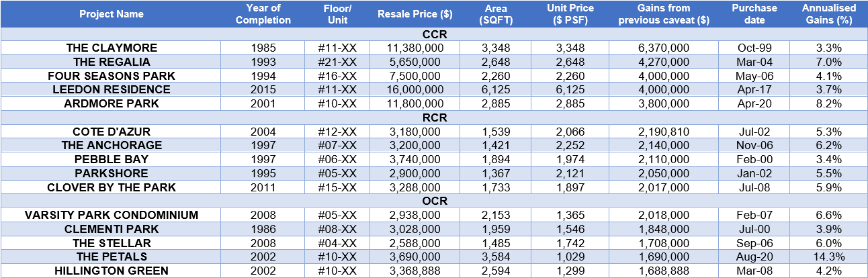
Task: Click the CCR section row
Action: click(x=434, y=35)
